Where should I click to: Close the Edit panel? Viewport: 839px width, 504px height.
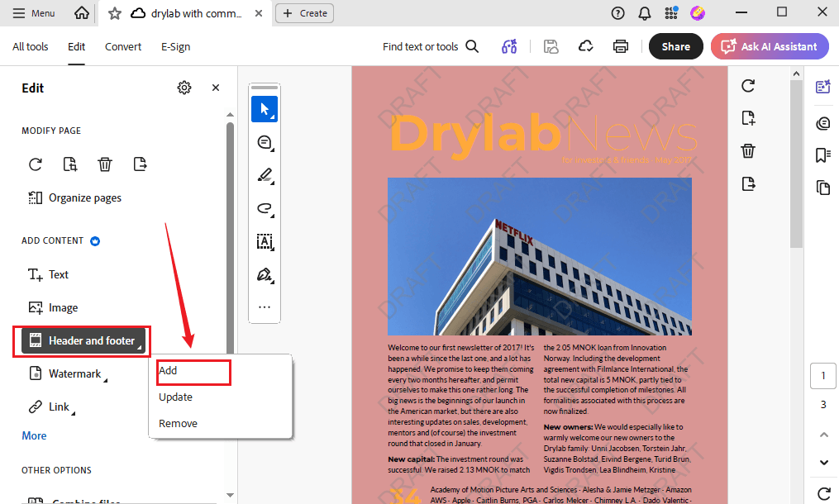click(216, 88)
